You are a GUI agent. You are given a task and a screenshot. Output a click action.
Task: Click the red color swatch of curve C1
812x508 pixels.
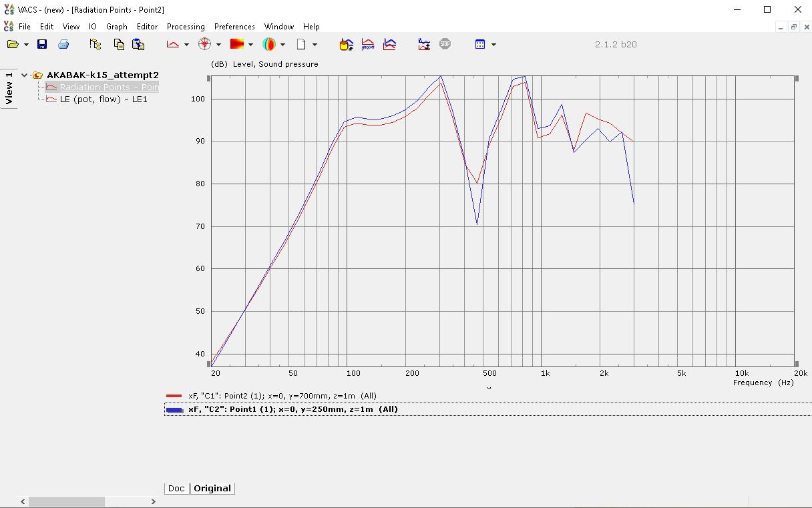pyautogui.click(x=174, y=396)
